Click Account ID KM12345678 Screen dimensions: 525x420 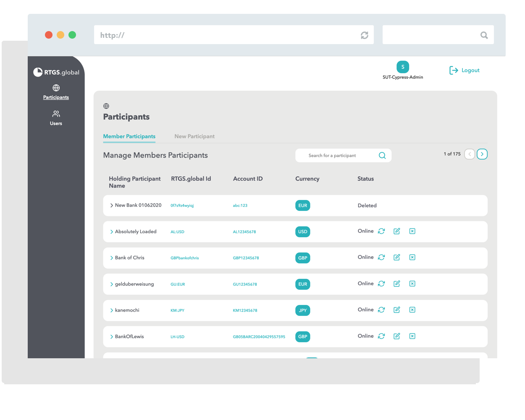point(245,310)
